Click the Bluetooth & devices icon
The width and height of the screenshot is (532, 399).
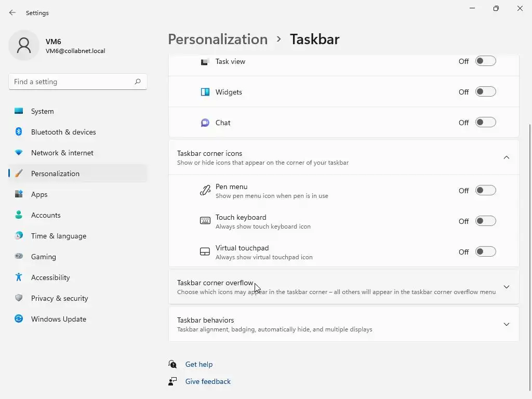[x=19, y=132]
